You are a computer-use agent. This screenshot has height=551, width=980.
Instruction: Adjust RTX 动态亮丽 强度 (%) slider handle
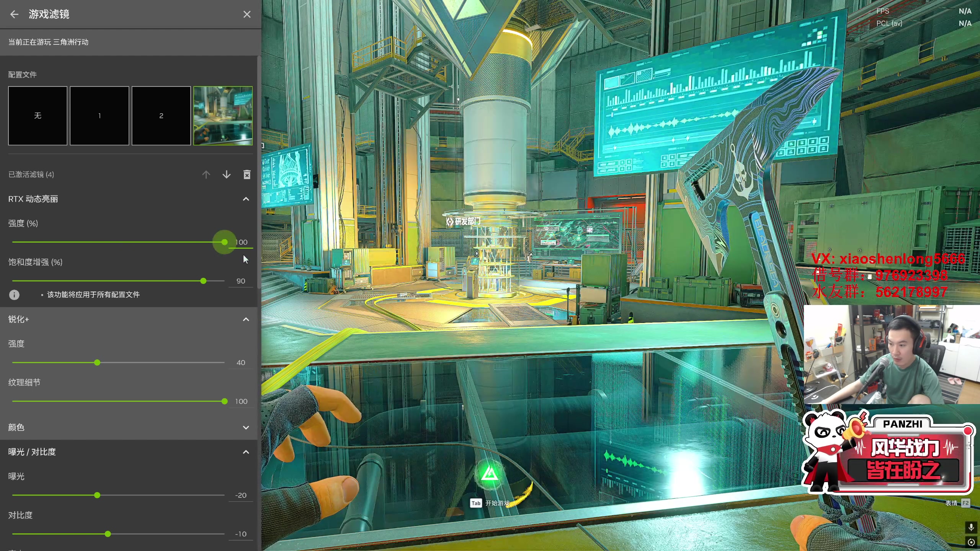click(225, 242)
